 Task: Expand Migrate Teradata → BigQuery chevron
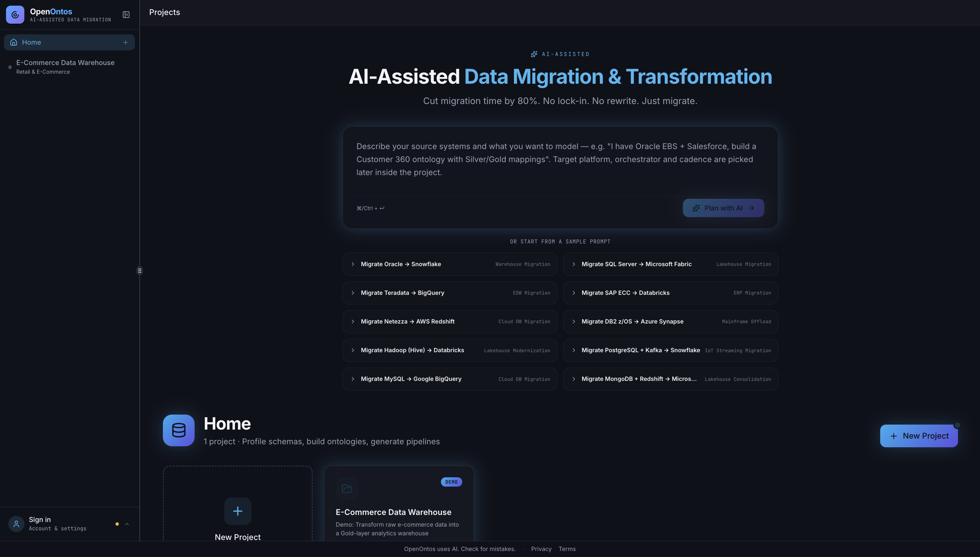coord(353,293)
